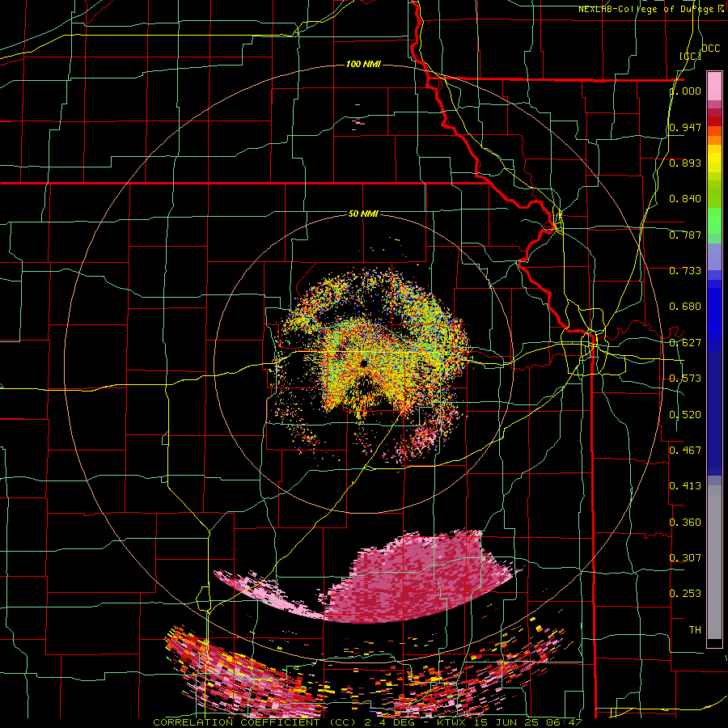
Task: Click the DCC product label
Action: [x=710, y=49]
